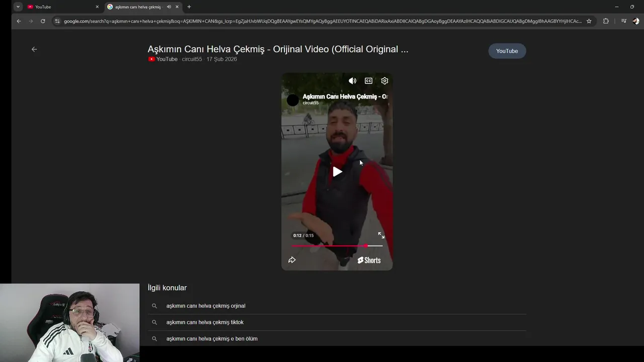Open the media control icon
Viewport: 644px width, 362px height.
tap(624, 21)
